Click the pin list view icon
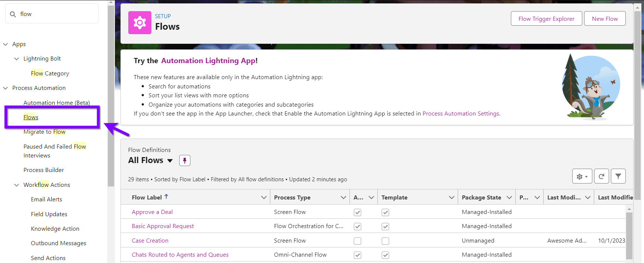 point(185,160)
